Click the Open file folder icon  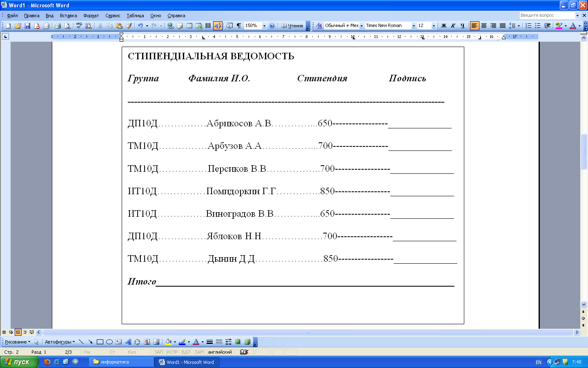pyautogui.click(x=18, y=26)
